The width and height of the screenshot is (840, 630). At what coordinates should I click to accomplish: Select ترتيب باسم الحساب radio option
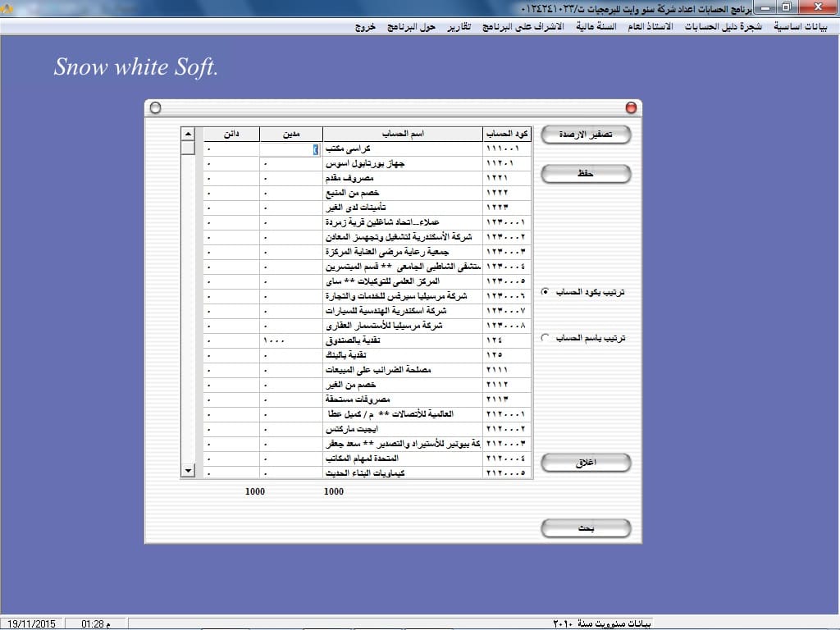coord(545,338)
